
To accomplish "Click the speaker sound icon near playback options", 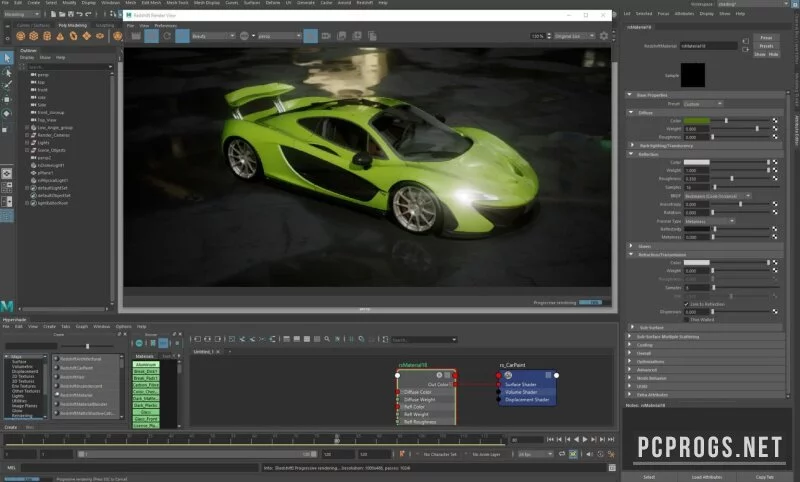I will 590,453.
